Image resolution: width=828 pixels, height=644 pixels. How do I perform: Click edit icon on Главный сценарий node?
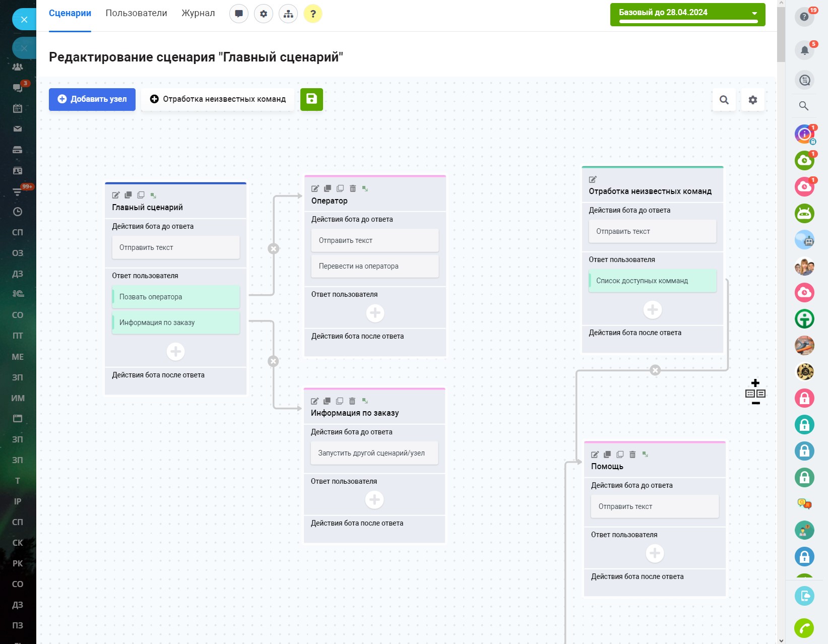[x=116, y=195]
